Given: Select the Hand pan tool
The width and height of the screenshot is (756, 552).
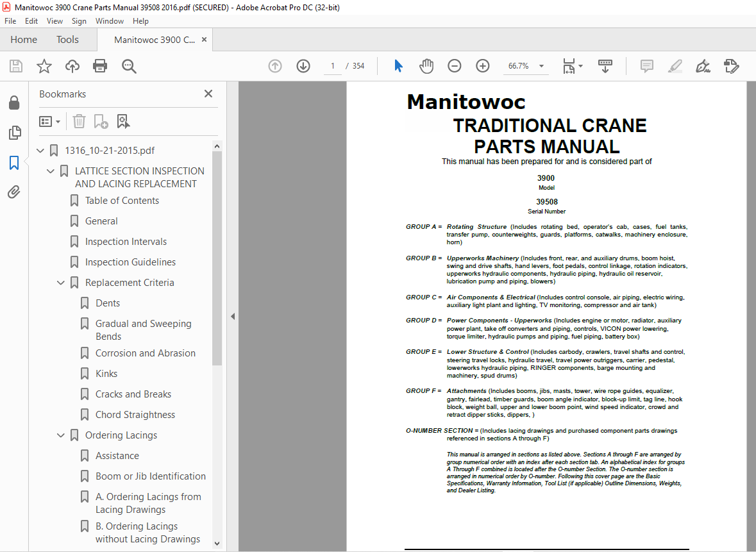Looking at the screenshot, I should pos(426,65).
